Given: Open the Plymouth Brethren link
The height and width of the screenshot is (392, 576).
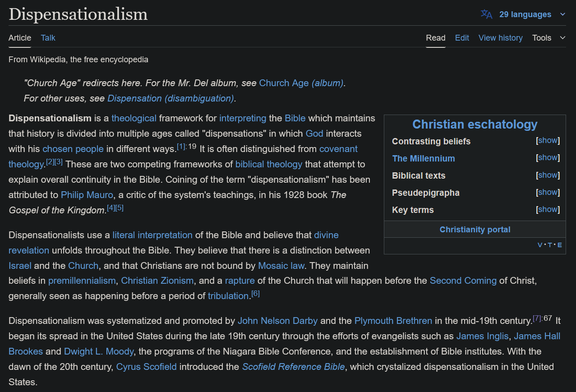Looking at the screenshot, I should [x=393, y=321].
